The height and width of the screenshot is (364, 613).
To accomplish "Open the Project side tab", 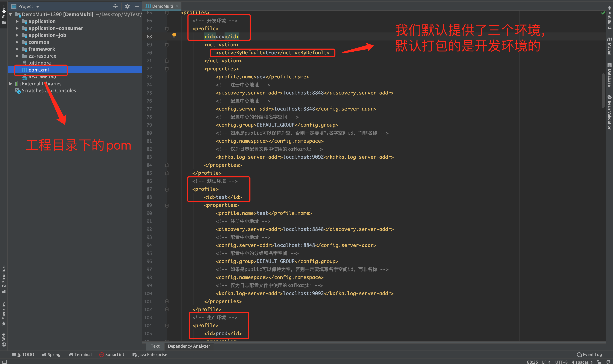I will tap(4, 14).
